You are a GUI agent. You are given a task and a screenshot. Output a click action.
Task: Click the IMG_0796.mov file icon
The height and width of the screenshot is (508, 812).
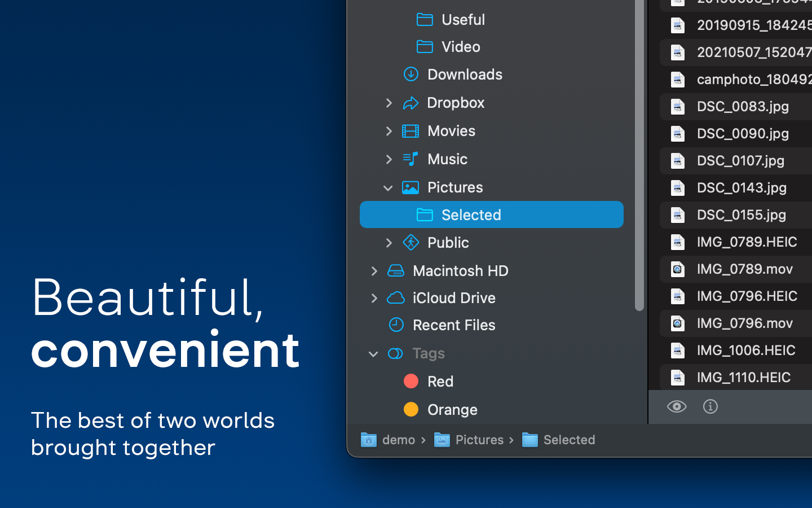(678, 323)
